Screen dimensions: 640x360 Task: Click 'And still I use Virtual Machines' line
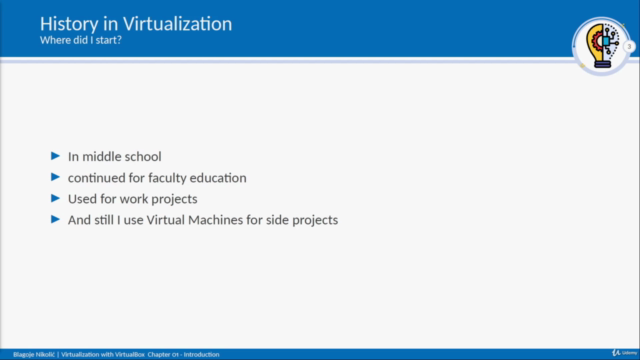(203, 220)
